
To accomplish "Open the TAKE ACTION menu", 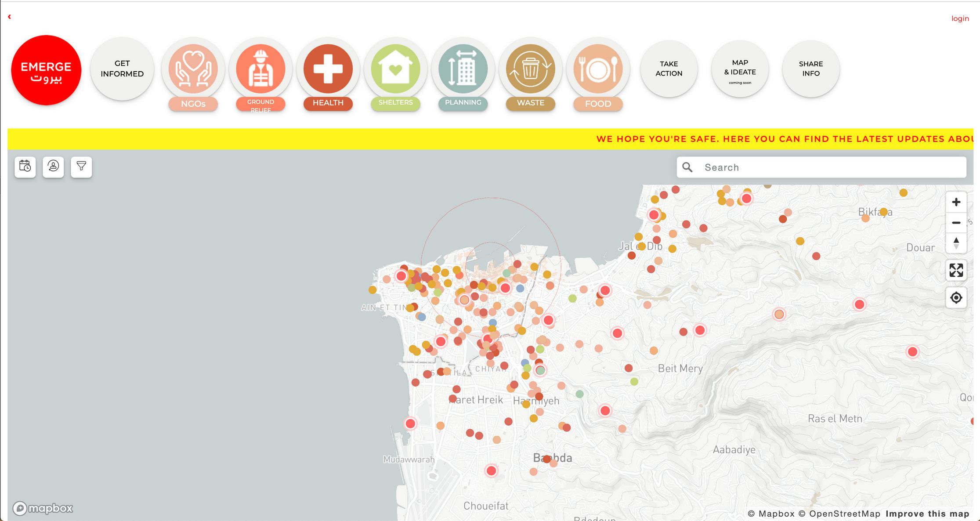I will [669, 69].
